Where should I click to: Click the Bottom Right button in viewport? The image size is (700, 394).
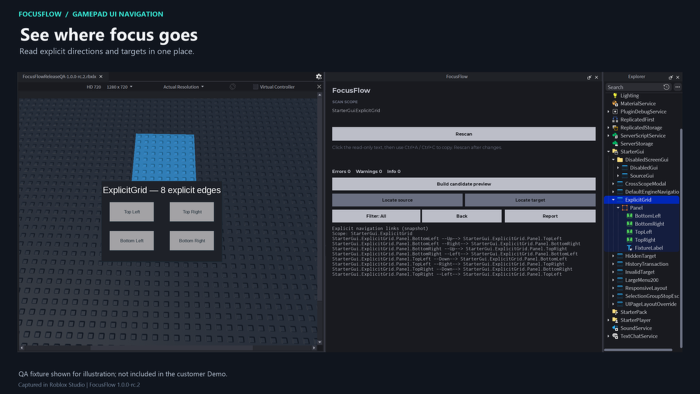click(x=192, y=241)
